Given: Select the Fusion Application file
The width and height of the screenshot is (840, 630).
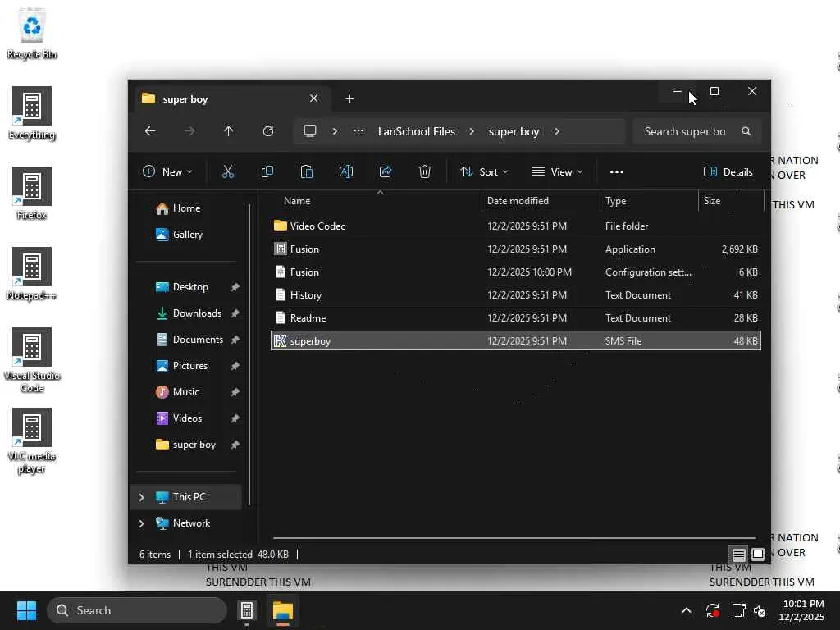Looking at the screenshot, I should point(515,249).
